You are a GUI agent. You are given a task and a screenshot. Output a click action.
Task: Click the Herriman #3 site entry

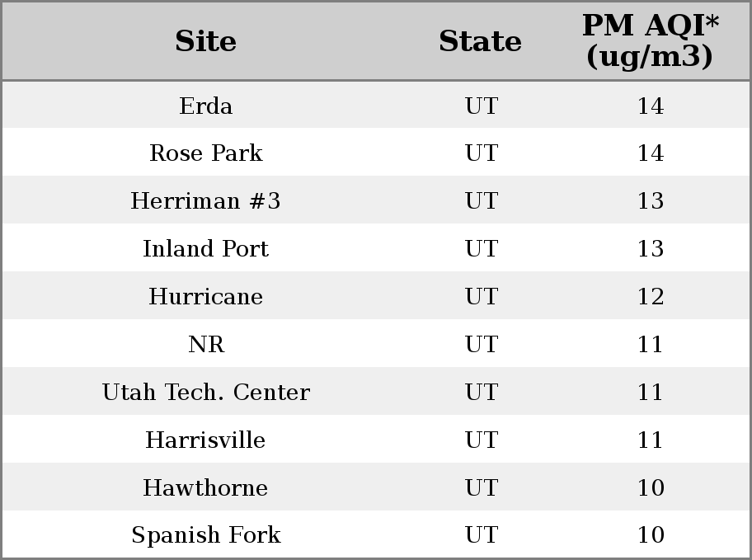(206, 200)
